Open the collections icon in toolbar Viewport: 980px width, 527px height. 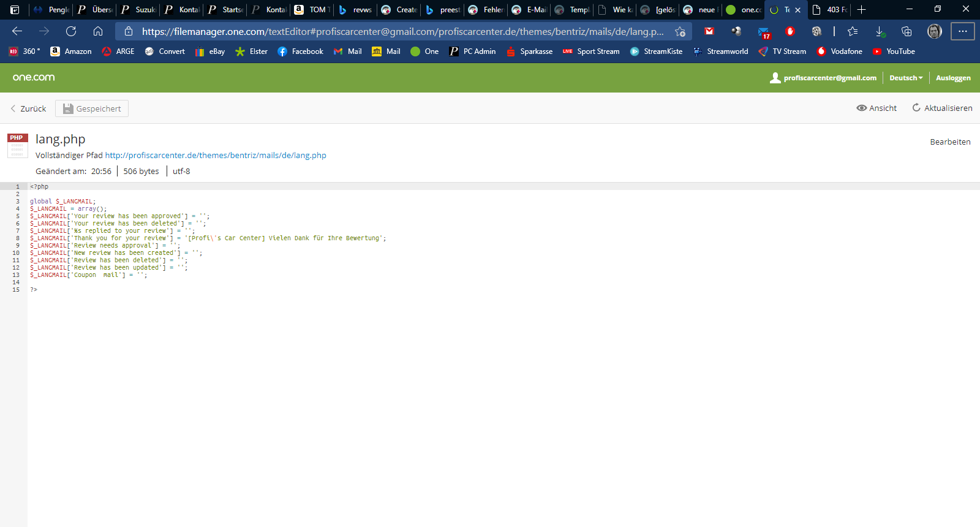pyautogui.click(x=907, y=31)
